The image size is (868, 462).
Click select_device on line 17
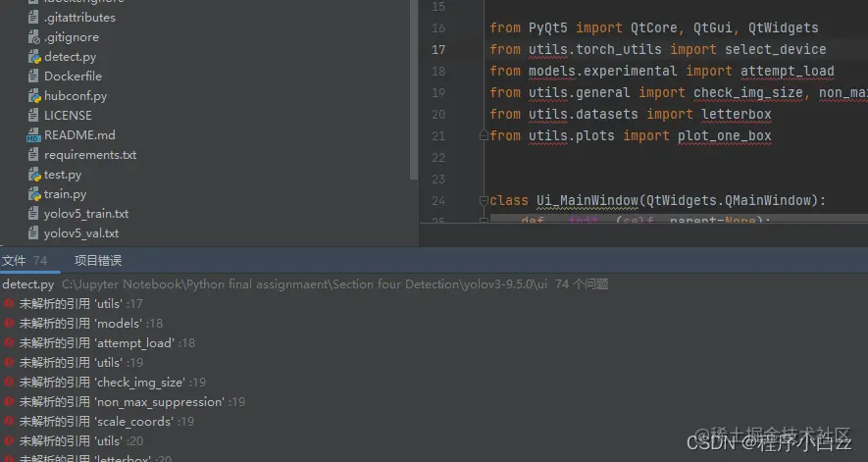click(775, 49)
